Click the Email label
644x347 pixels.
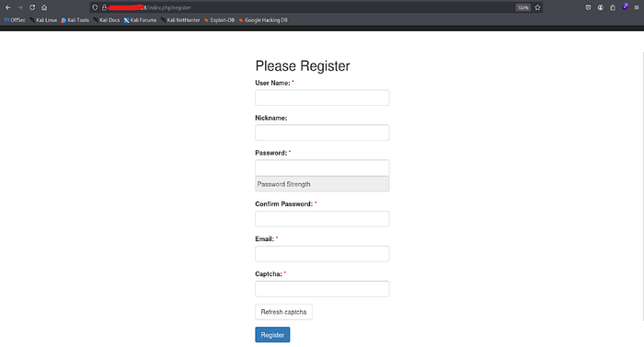click(x=265, y=238)
